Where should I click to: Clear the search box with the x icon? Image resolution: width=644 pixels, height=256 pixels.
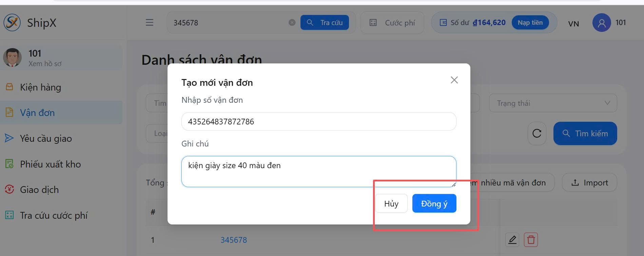click(292, 22)
